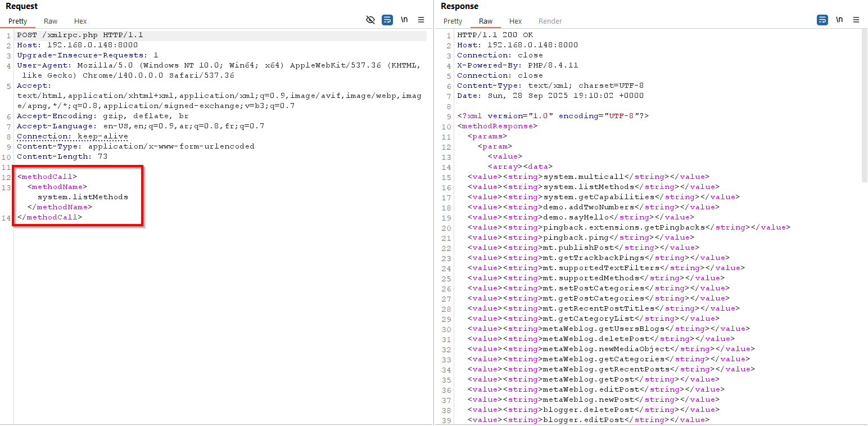Toggle line wrap icon in the Response panel
The height and width of the screenshot is (426, 868).
[822, 20]
